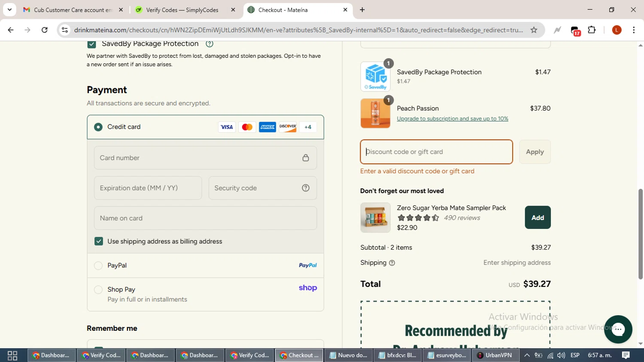Click the Sampler Pack product thumbnail
Screen dimensions: 644x362
click(x=376, y=218)
